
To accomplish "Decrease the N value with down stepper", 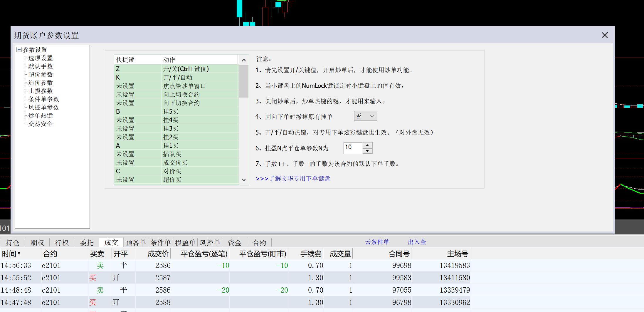I will pyautogui.click(x=367, y=151).
